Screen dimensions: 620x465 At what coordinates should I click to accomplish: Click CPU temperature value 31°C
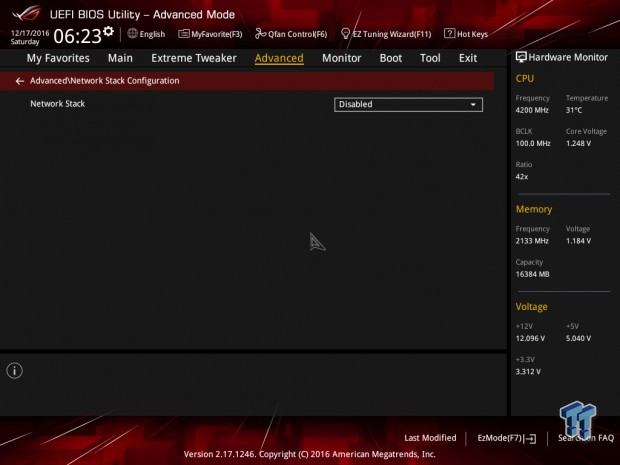pos(574,110)
